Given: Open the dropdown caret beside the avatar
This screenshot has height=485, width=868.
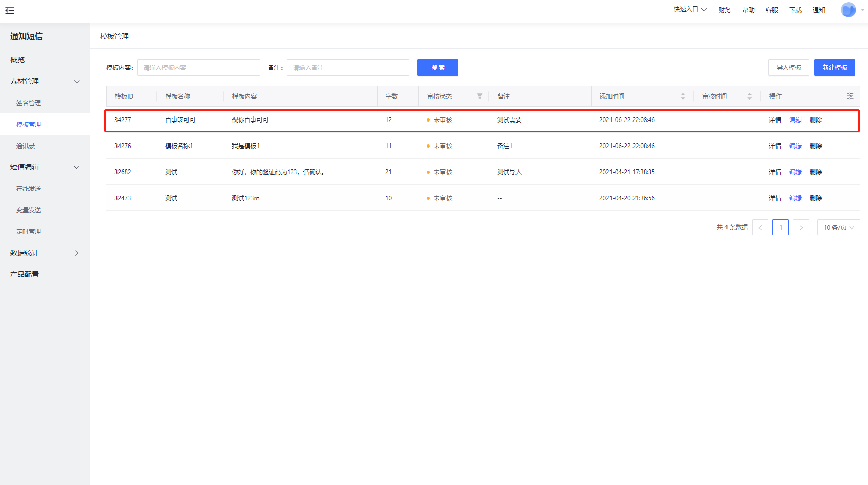Looking at the screenshot, I should (862, 10).
